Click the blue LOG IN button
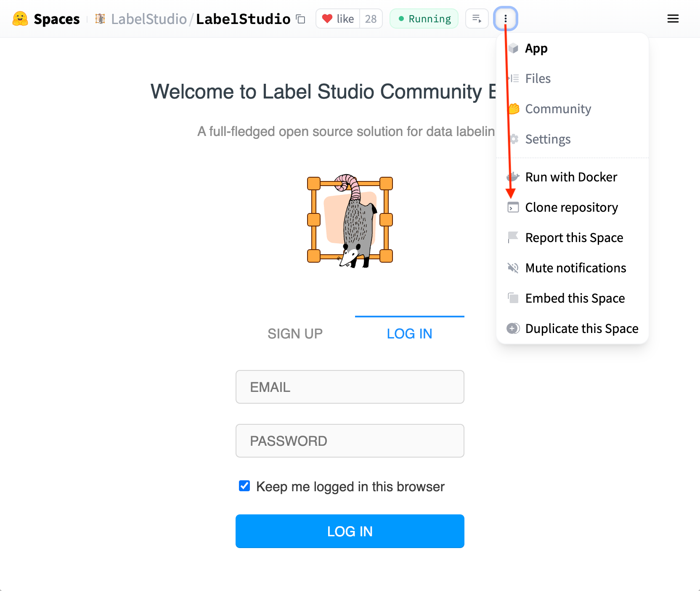700x591 pixels. point(350,531)
